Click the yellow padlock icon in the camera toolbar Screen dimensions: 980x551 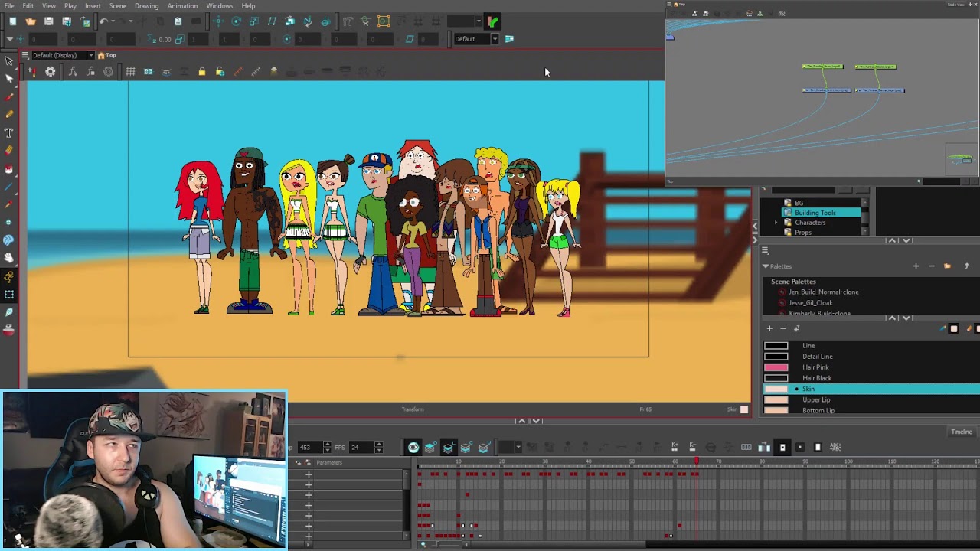pos(201,72)
